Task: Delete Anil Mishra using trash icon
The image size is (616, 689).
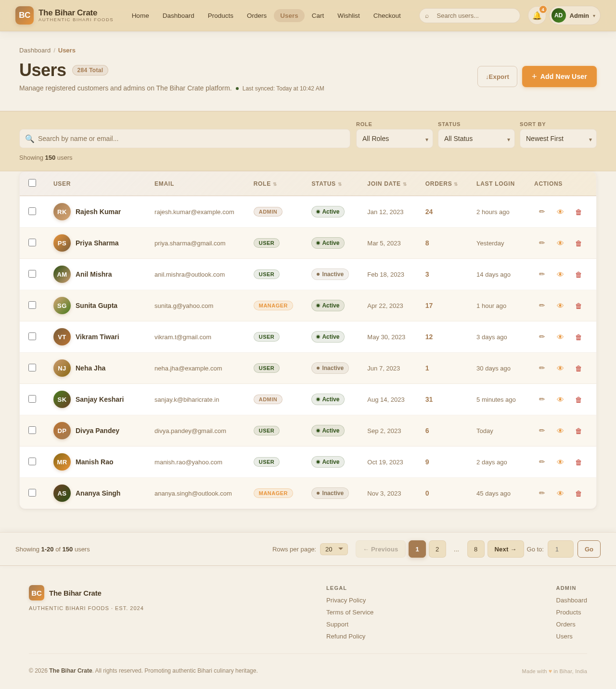Action: click(x=578, y=274)
